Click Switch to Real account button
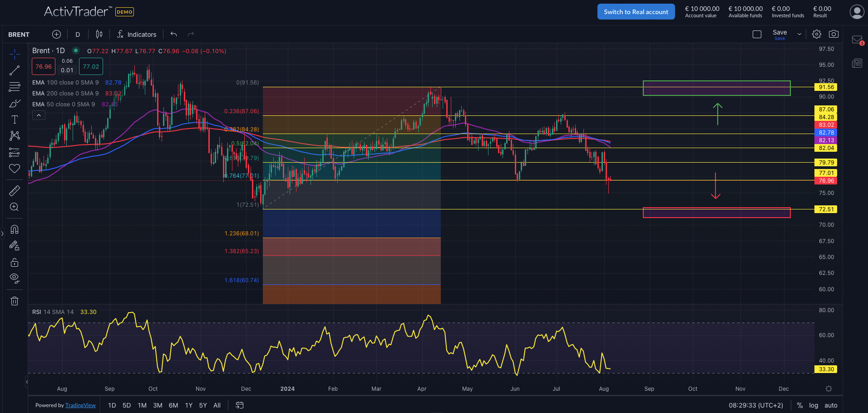Image resolution: width=868 pixels, height=413 pixels. (x=636, y=12)
